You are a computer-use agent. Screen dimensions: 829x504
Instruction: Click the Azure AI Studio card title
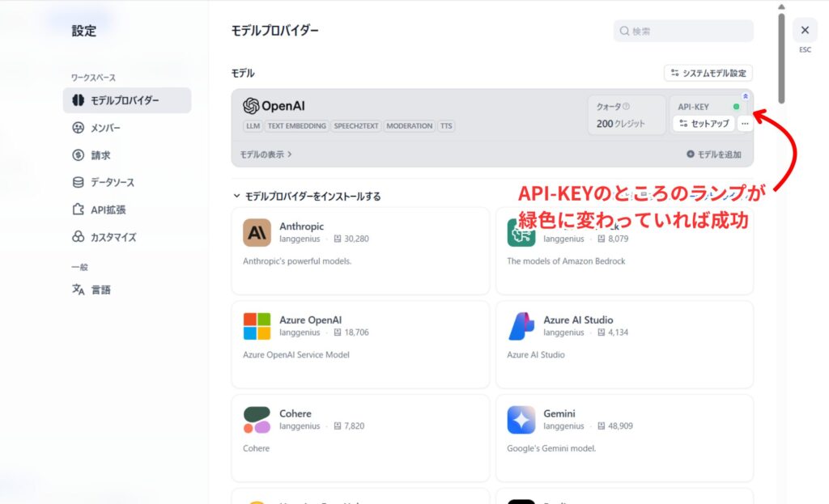(578, 320)
